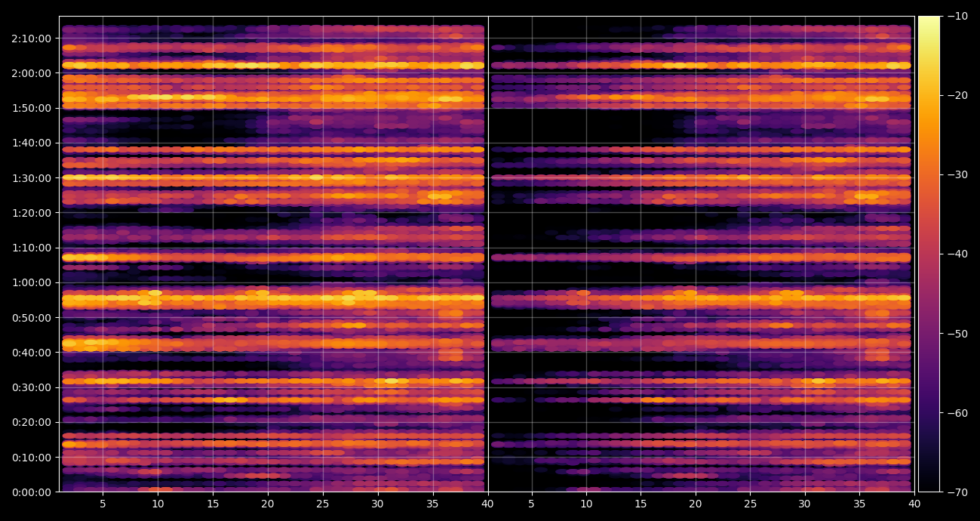Image resolution: width=980 pixels, height=521 pixels.
Task: Select x-axis label 20 under the left heatmap
Action: pyautogui.click(x=268, y=504)
